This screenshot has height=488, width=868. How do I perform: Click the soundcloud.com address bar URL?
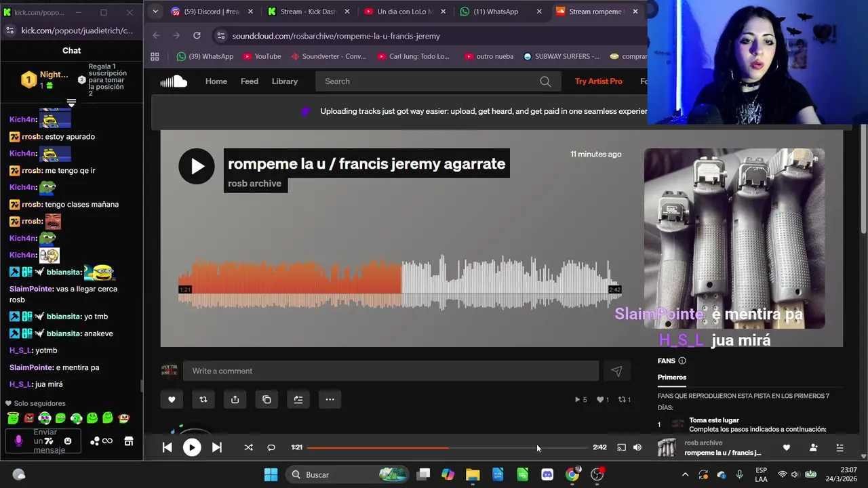(x=336, y=36)
